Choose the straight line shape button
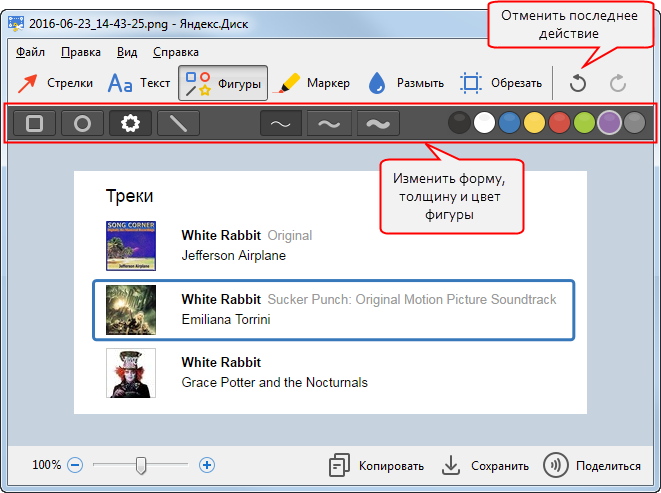The height and width of the screenshot is (493, 661). pos(178,123)
